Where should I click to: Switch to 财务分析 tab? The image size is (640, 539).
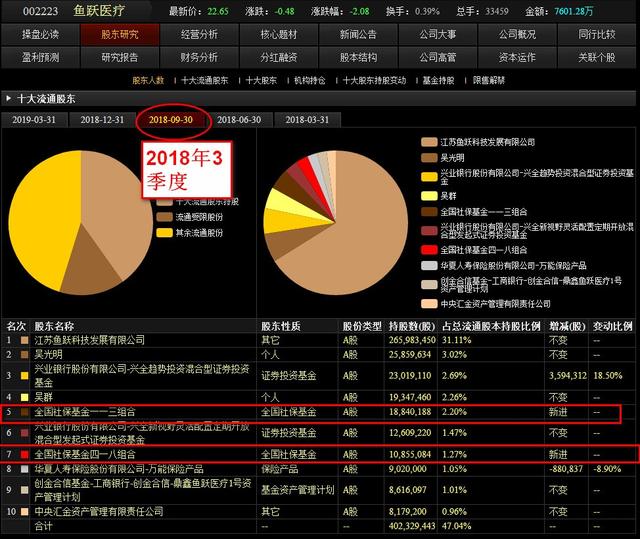(199, 57)
